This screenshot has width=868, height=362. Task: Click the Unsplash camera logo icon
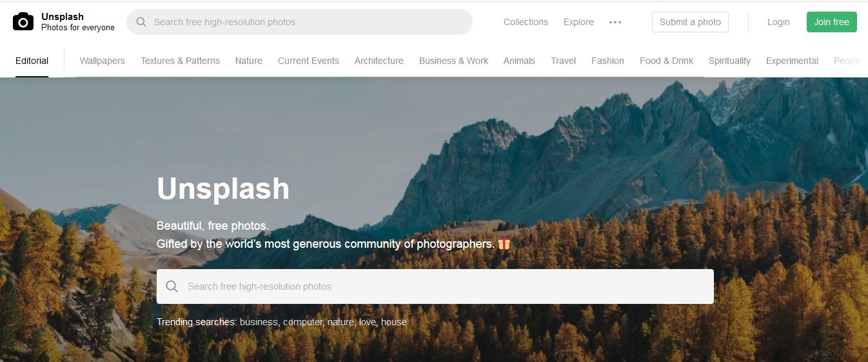pos(23,22)
